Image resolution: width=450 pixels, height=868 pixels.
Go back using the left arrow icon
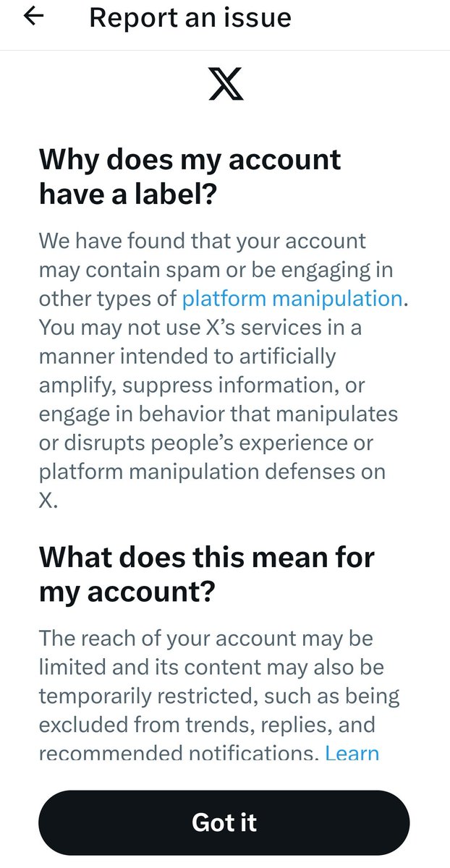(x=34, y=17)
